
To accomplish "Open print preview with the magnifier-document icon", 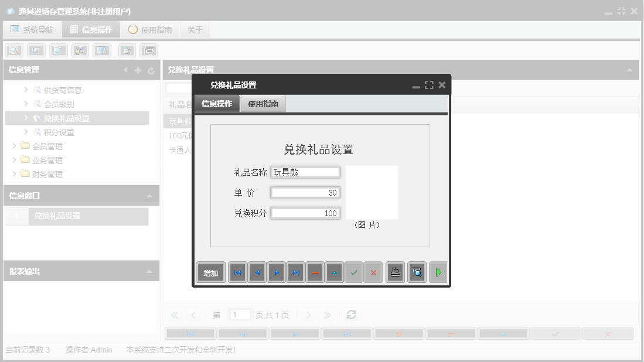I will tap(416, 272).
